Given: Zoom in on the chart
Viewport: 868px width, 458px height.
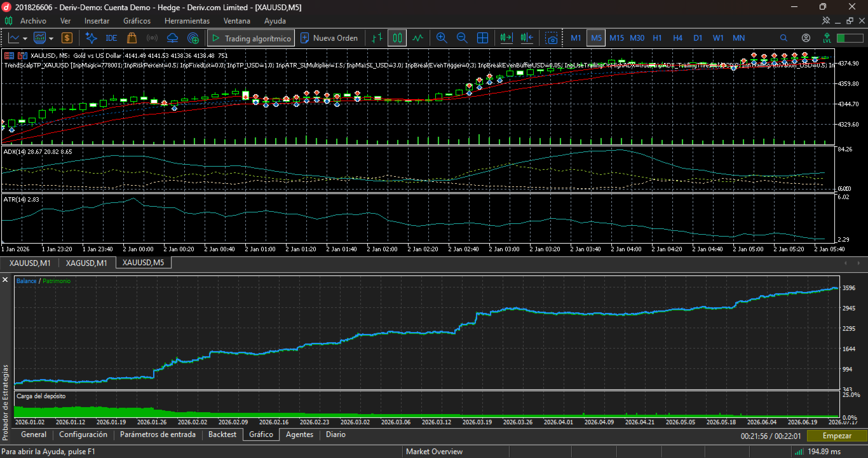Looking at the screenshot, I should click(442, 38).
